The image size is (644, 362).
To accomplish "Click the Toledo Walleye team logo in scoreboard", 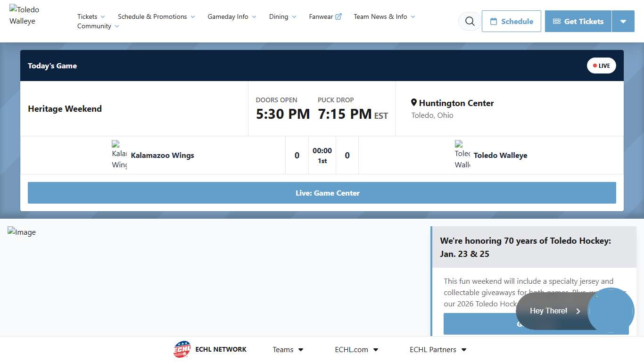I will pyautogui.click(x=462, y=155).
